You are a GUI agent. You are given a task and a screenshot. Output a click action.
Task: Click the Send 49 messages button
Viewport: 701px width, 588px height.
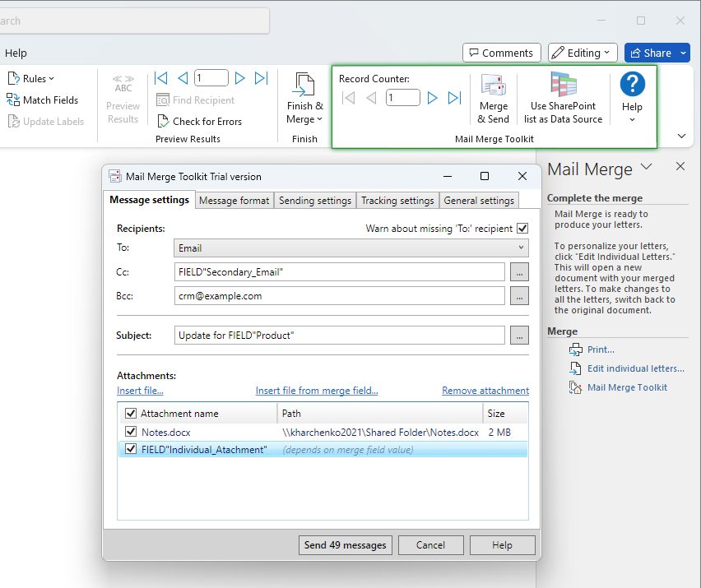(x=345, y=545)
